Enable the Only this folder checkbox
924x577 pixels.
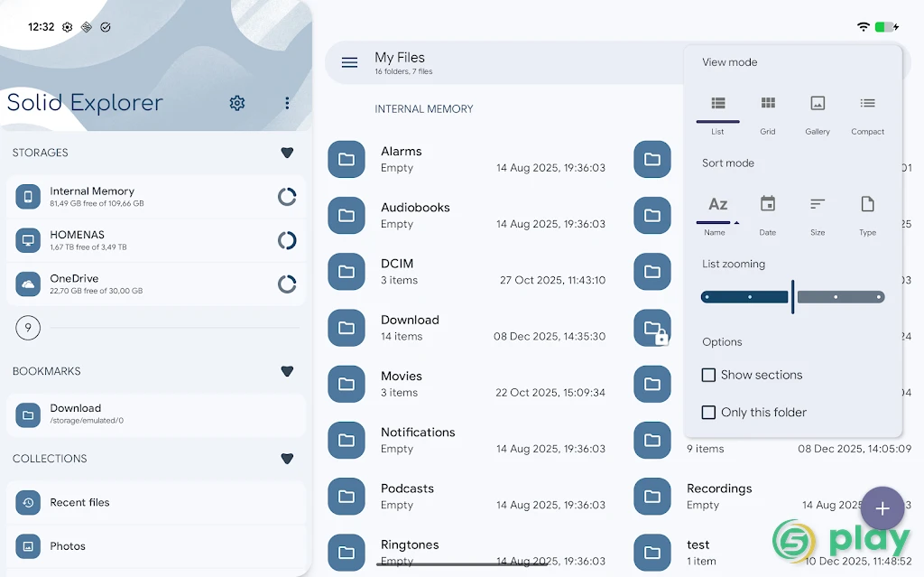coord(709,413)
